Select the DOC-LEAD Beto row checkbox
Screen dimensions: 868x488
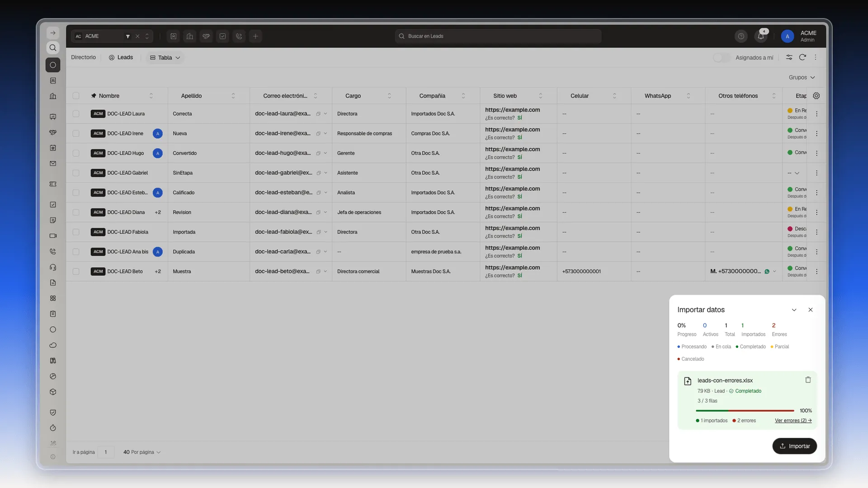click(x=76, y=272)
